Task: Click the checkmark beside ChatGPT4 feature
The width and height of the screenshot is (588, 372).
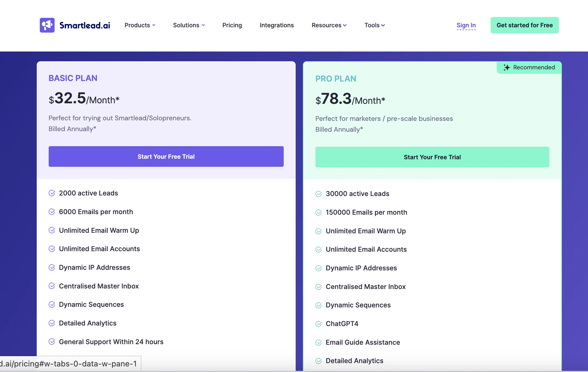Action: pyautogui.click(x=319, y=324)
